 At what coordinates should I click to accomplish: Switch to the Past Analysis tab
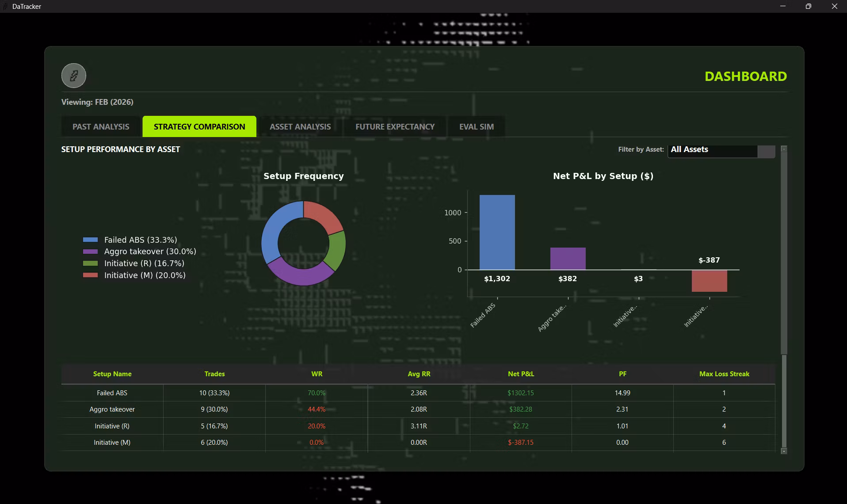tap(101, 126)
